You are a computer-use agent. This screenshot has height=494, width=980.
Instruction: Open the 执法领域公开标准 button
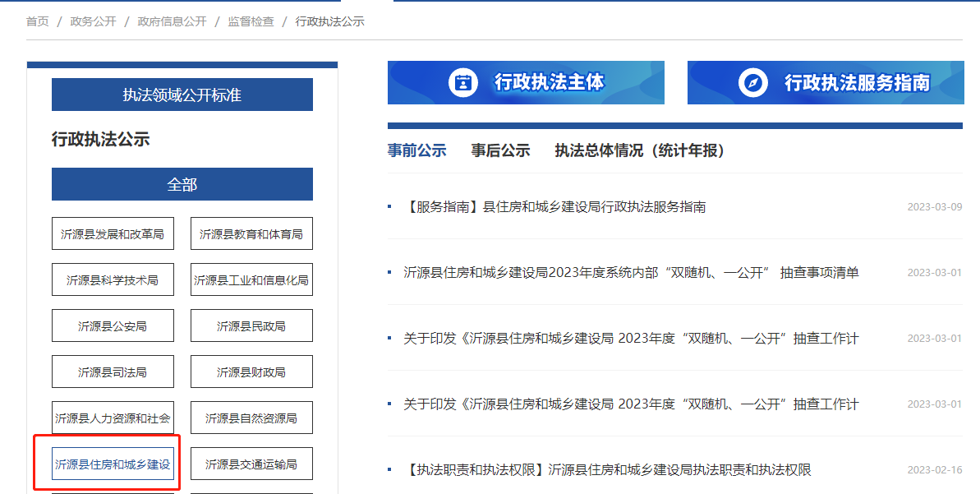pos(182,95)
